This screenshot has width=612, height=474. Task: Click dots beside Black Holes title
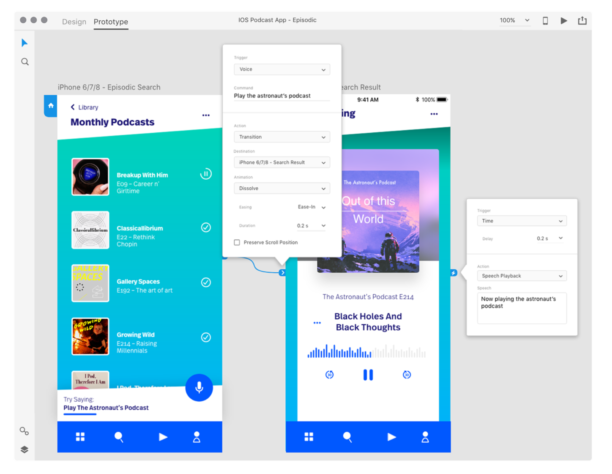click(x=317, y=323)
